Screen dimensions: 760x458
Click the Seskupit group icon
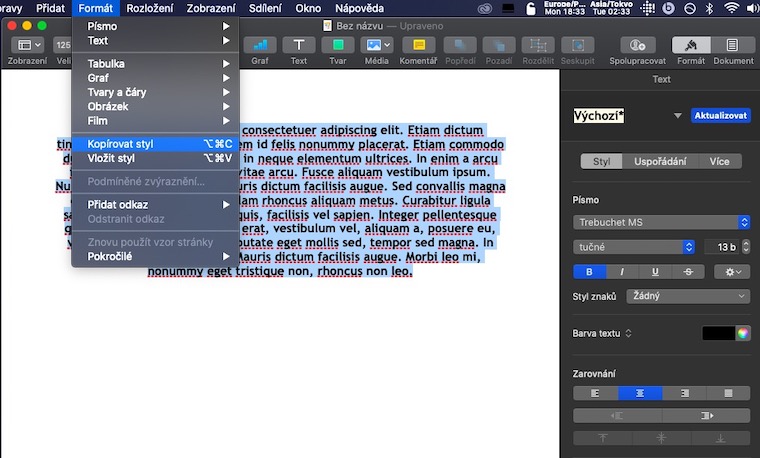click(x=577, y=45)
